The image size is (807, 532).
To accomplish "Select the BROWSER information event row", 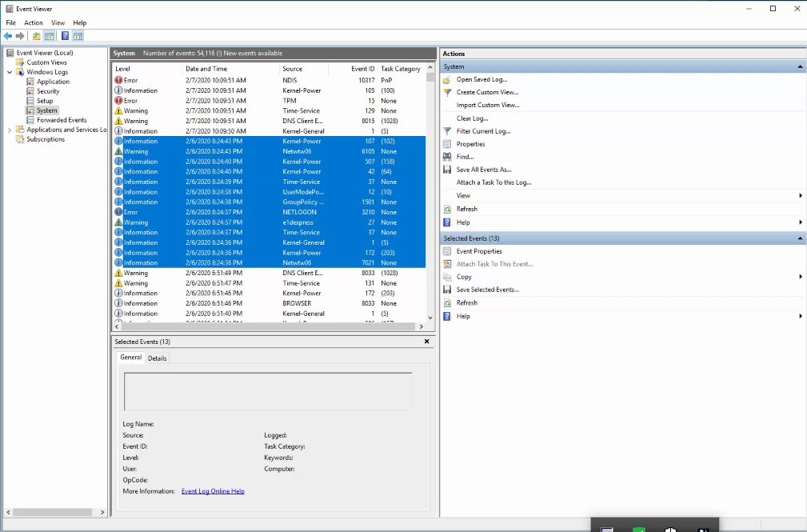I will pyautogui.click(x=270, y=304).
